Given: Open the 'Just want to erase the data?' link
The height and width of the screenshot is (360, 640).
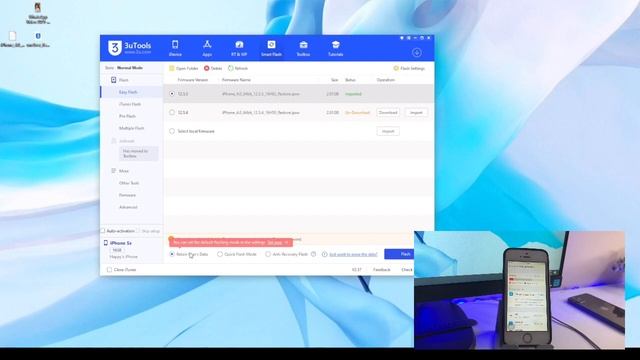Looking at the screenshot, I should [x=353, y=254].
